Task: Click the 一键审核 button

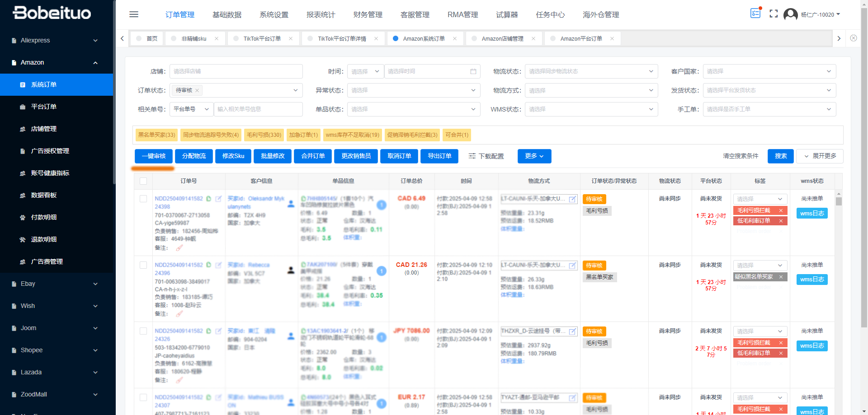Action: click(x=154, y=156)
